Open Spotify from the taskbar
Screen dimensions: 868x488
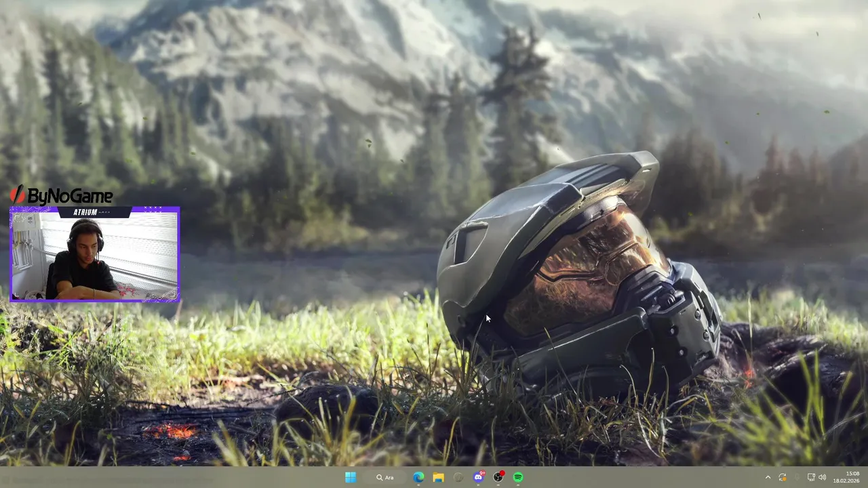(x=518, y=477)
